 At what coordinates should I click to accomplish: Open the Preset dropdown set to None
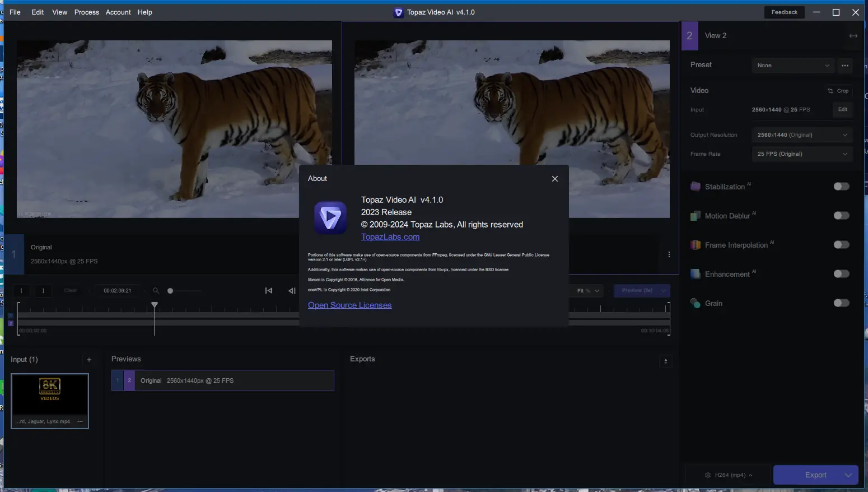coord(793,66)
